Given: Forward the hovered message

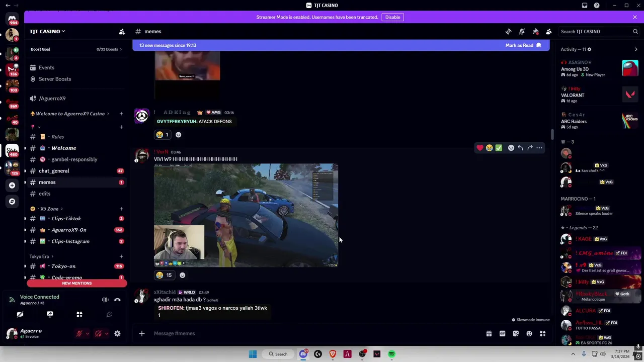Looking at the screenshot, I should pyautogui.click(x=530, y=148).
